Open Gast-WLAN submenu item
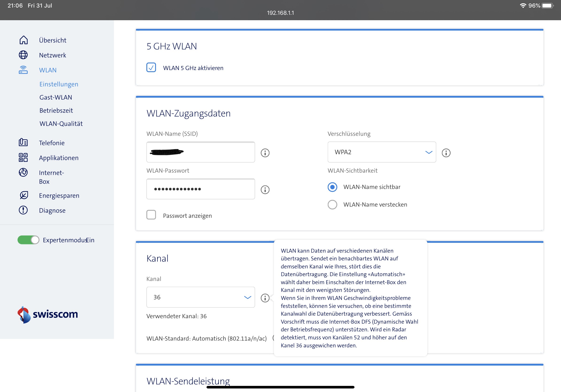 (56, 97)
